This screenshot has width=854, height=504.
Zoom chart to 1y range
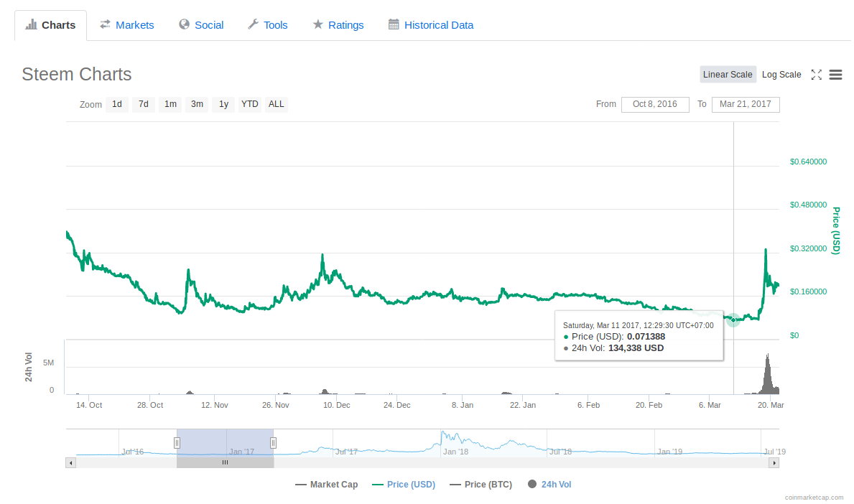223,104
